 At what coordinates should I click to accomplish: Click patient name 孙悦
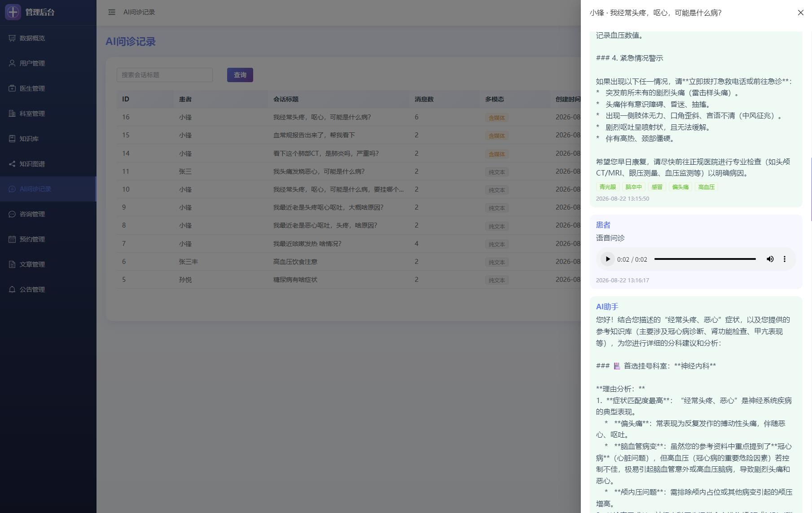click(x=185, y=280)
